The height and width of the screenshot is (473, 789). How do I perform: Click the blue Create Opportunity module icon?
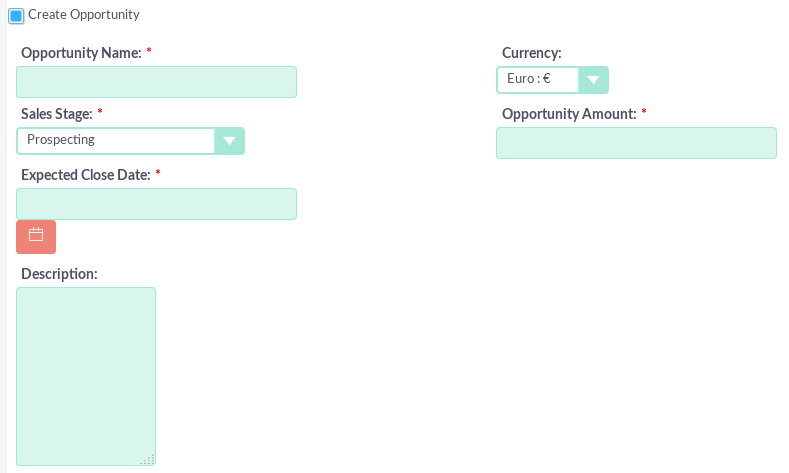[16, 16]
